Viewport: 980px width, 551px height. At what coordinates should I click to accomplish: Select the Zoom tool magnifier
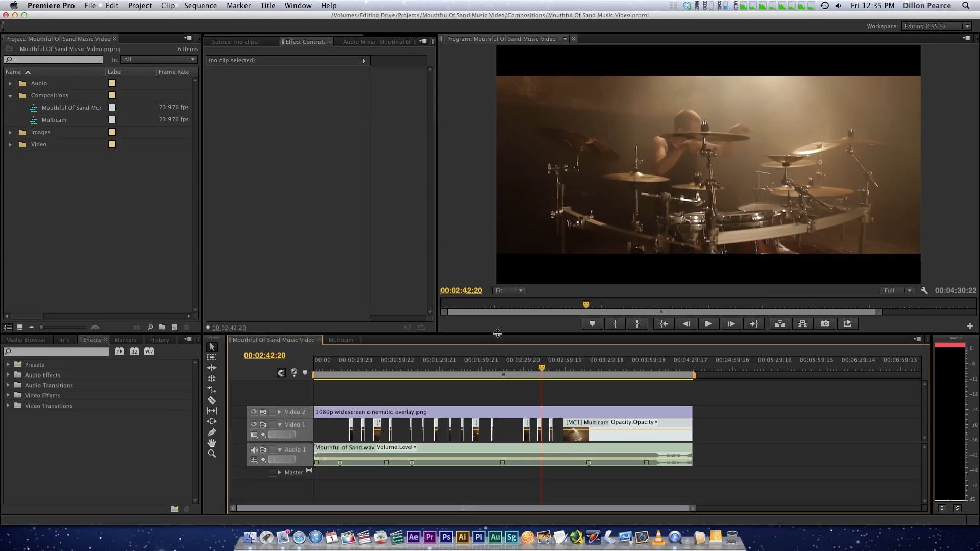click(212, 454)
